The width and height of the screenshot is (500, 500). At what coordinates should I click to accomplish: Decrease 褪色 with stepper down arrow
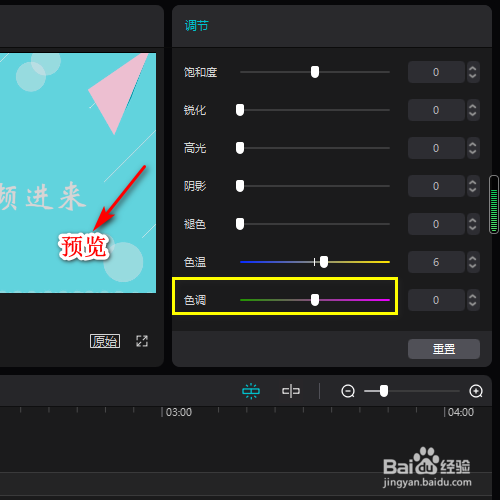coord(473,228)
